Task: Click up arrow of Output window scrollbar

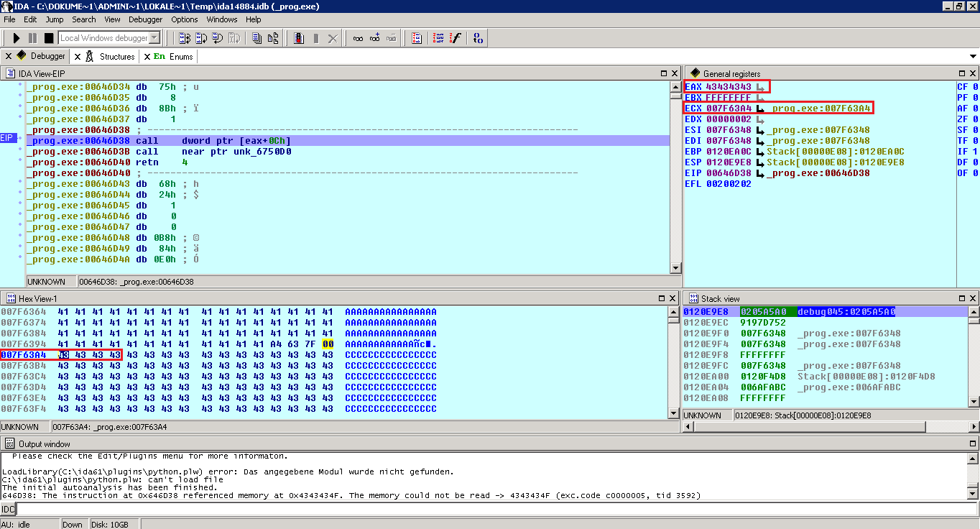Action: coord(973,458)
